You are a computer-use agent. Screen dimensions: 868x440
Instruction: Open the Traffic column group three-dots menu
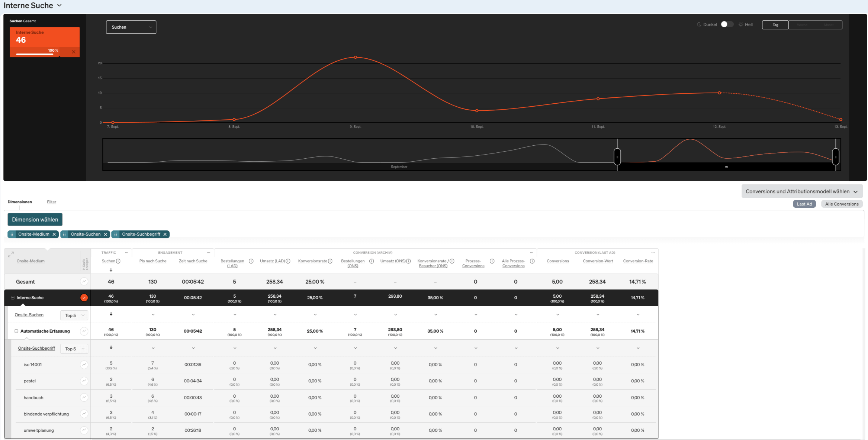click(126, 253)
